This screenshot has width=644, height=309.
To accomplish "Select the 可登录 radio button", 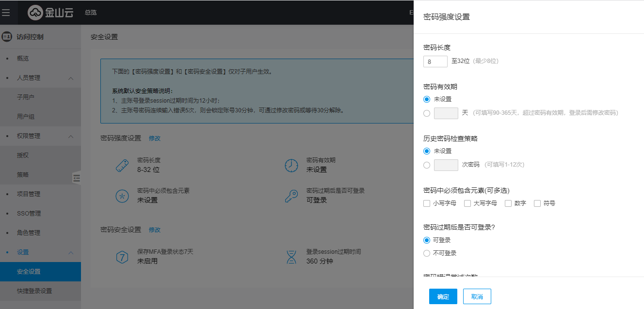I will [x=427, y=240].
